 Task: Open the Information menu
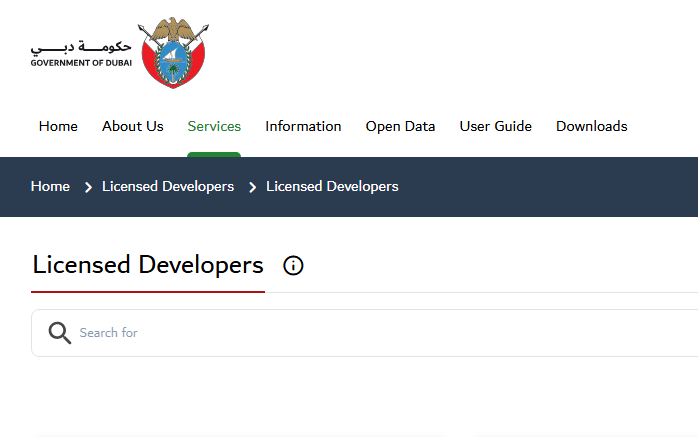(303, 126)
